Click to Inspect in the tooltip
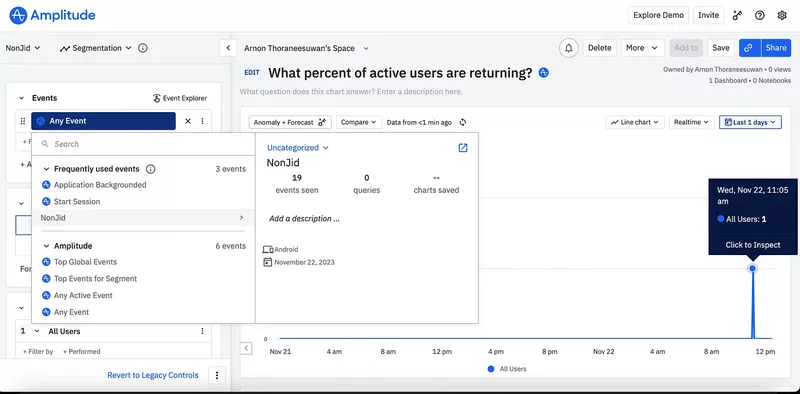 (753, 245)
